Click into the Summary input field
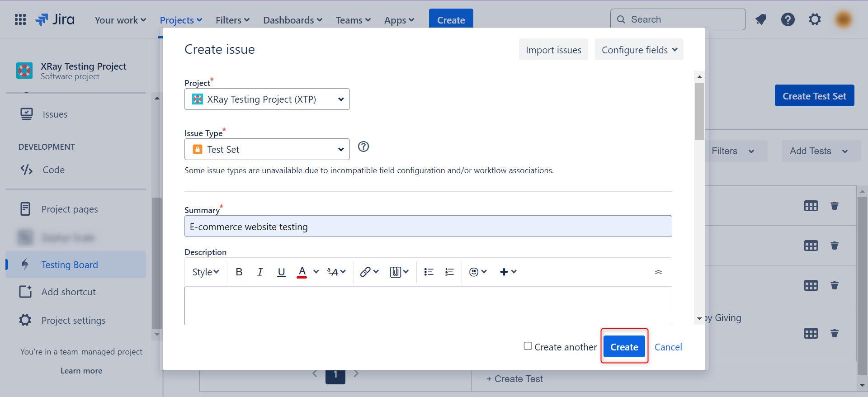The width and height of the screenshot is (868, 397). tap(428, 227)
